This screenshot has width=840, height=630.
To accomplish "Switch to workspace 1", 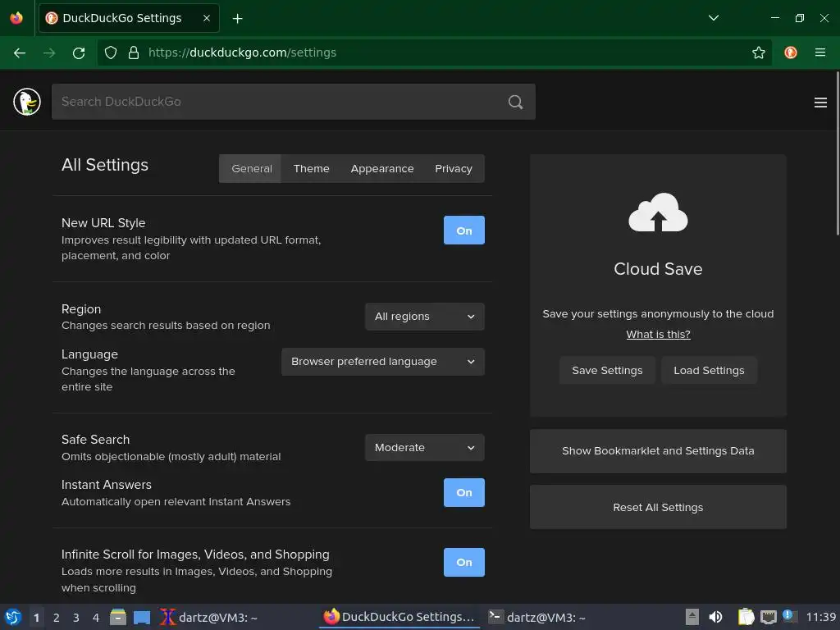I will coord(36,618).
